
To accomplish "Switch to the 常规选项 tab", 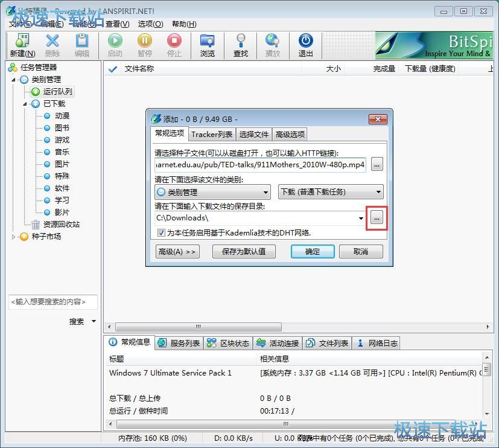I will tap(170, 133).
